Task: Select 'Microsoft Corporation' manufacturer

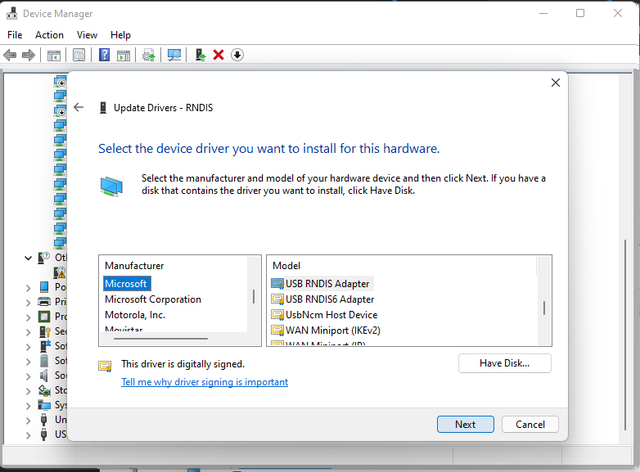Action: click(x=153, y=299)
